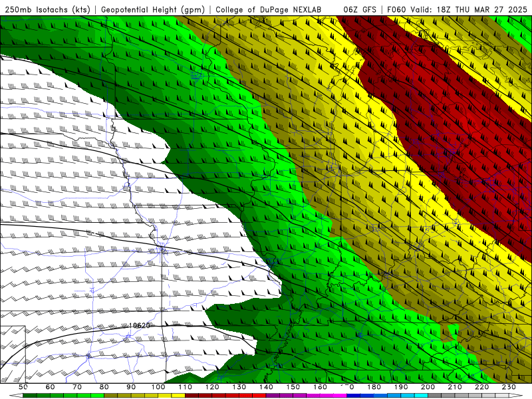532x399 pixels.
Task: Click the "250mb Isotachs (kts)" title text
Action: (48, 9)
